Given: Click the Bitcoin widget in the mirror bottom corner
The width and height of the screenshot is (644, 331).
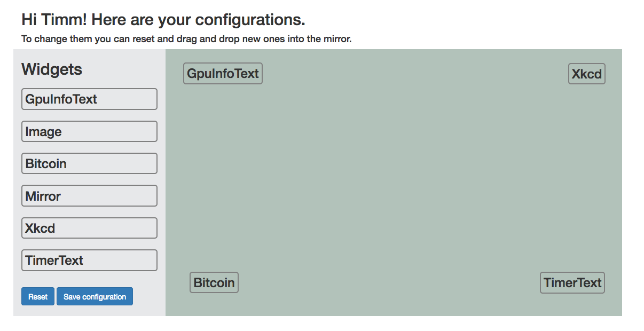Looking at the screenshot, I should pyautogui.click(x=214, y=282).
